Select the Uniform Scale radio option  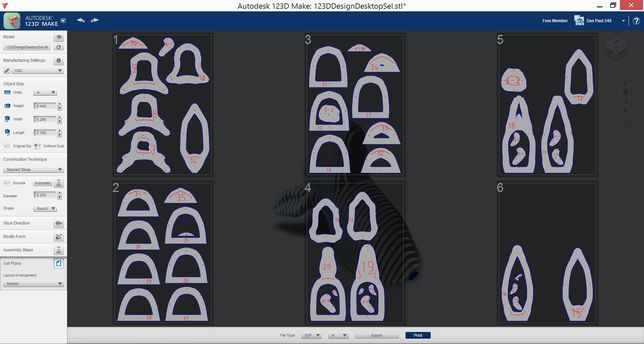pyautogui.click(x=37, y=146)
